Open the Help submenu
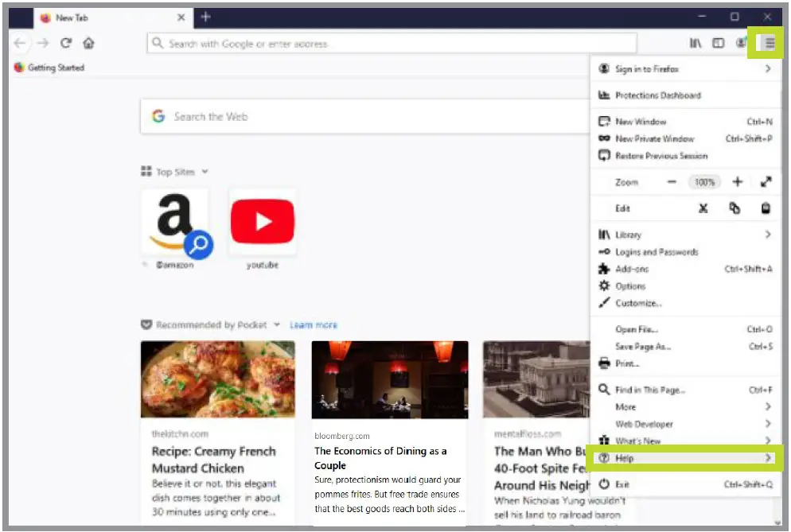This screenshot has width=791, height=532. click(685, 458)
